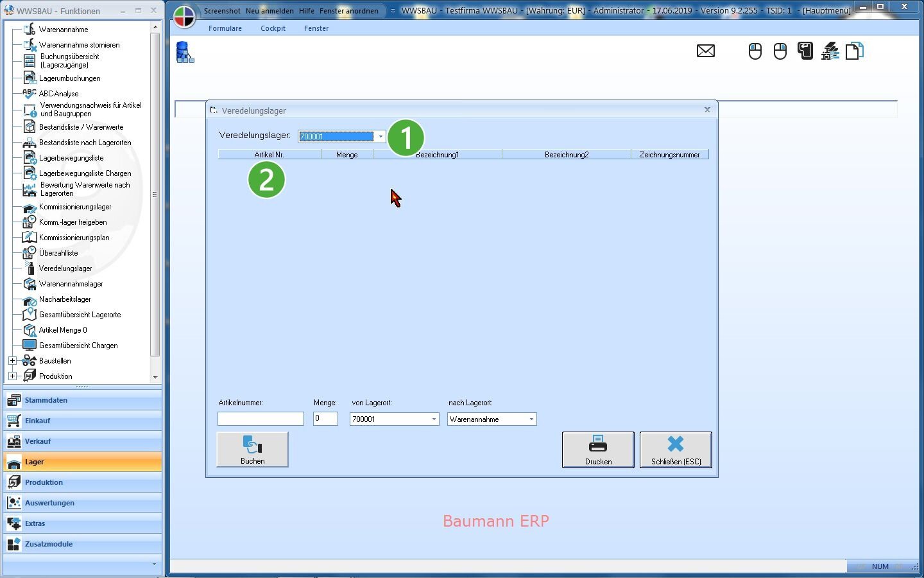Click the first mouse icon in toolbar
Viewport: 924px width, 578px height.
click(755, 51)
